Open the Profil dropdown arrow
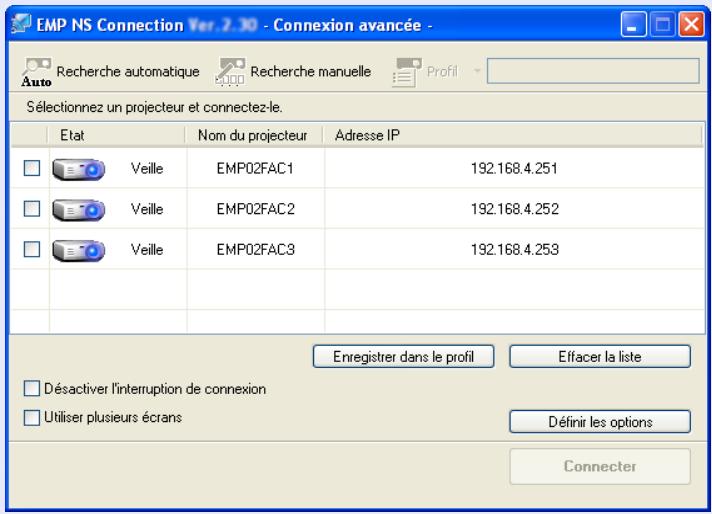 click(476, 71)
